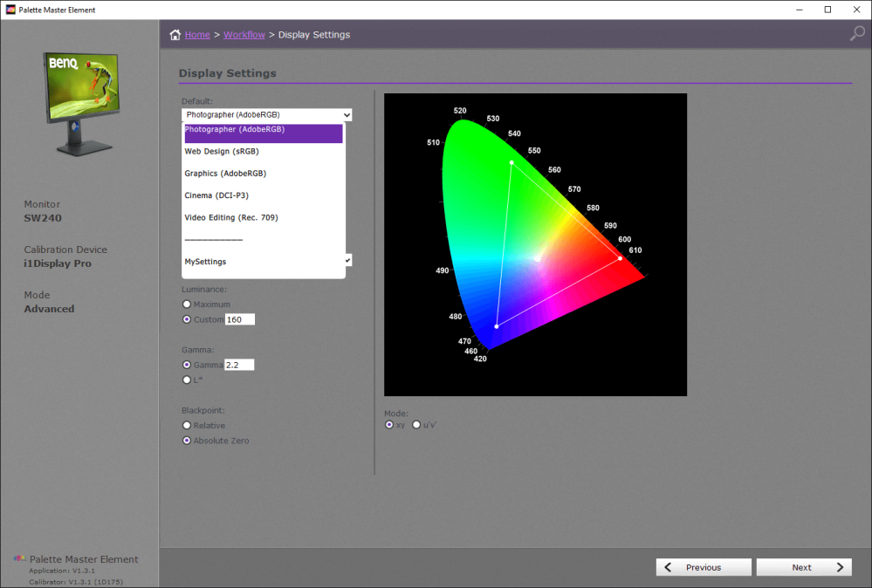
Task: Open the search magnifier icon
Action: (857, 33)
